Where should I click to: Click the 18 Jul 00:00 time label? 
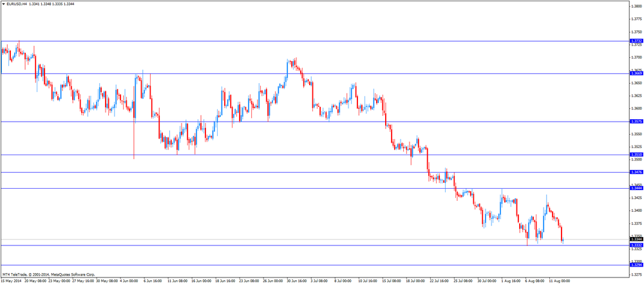coord(417,281)
